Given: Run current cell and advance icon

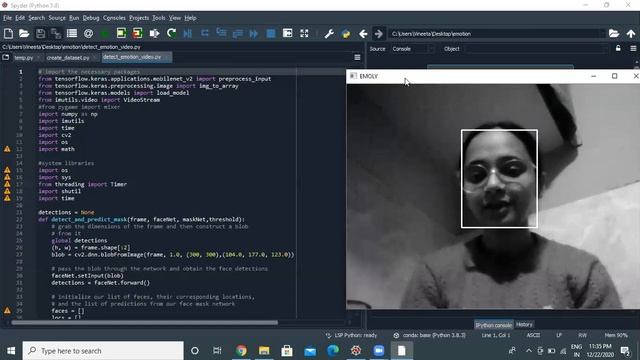Looking at the screenshot, I should [138, 33].
